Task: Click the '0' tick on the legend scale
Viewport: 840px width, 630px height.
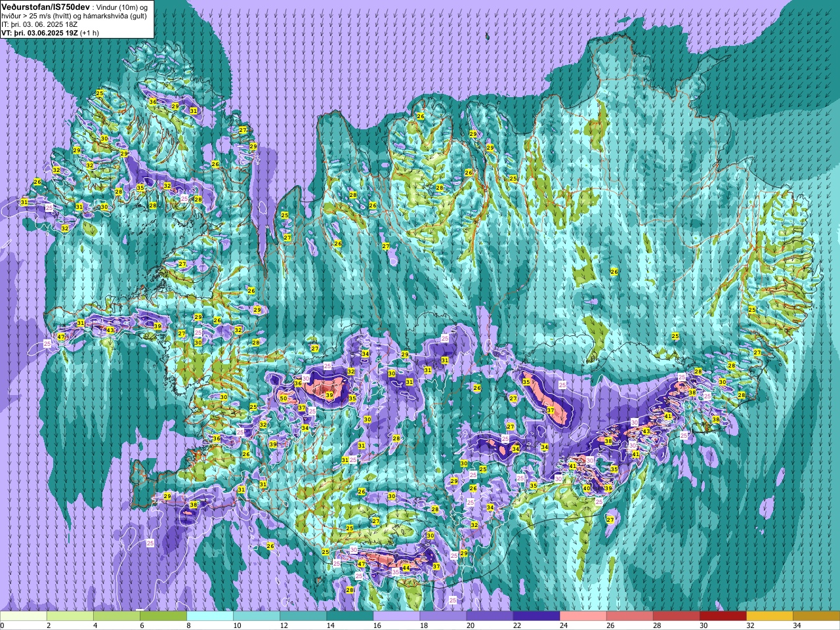Action: click(x=3, y=625)
